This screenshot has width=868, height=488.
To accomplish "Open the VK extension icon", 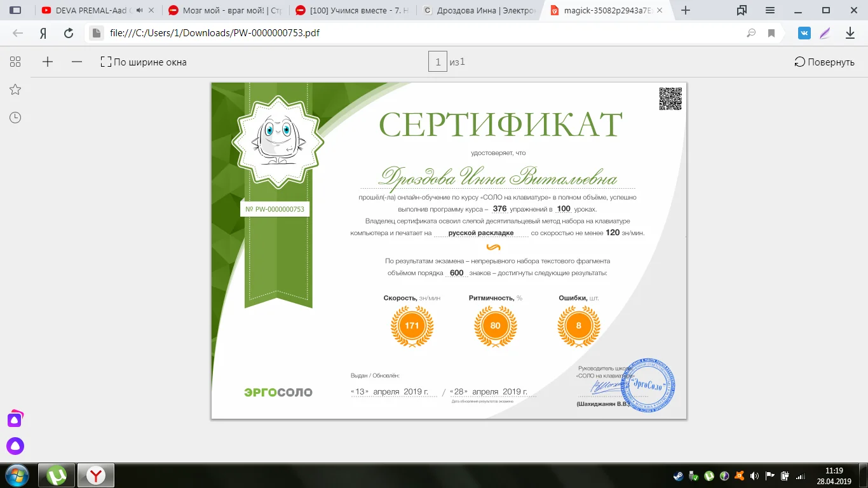I will [804, 33].
